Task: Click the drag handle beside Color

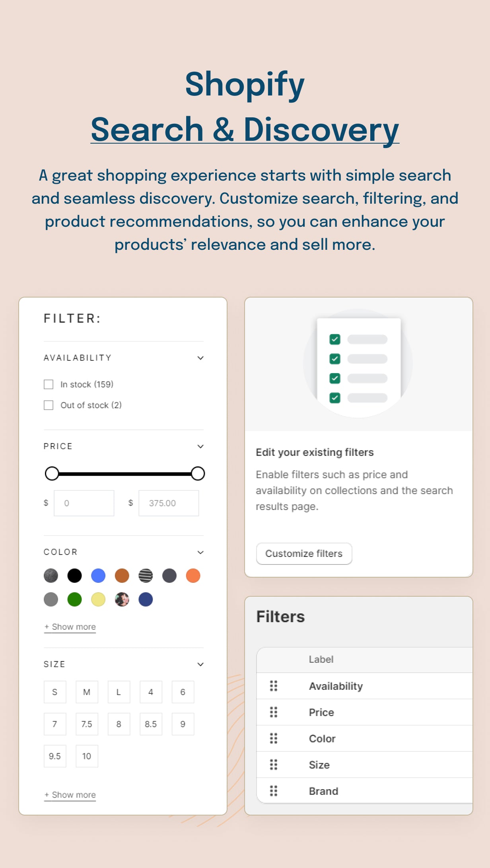Action: (x=274, y=738)
